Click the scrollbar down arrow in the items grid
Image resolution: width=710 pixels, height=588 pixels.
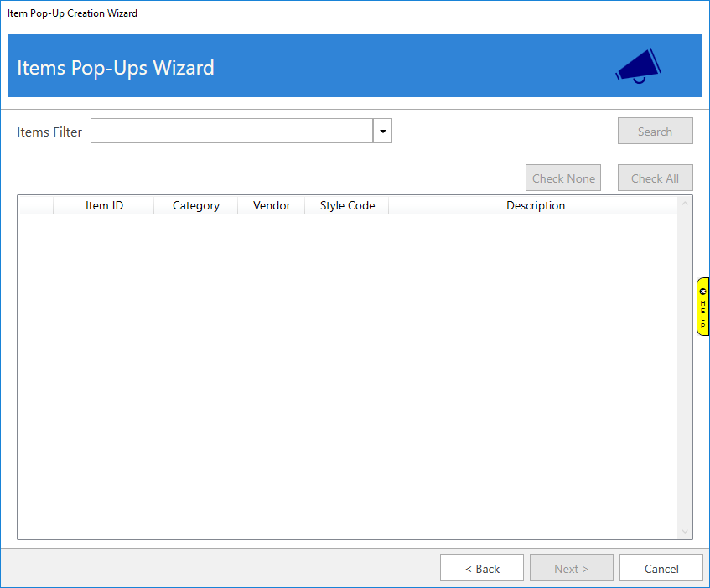point(685,532)
